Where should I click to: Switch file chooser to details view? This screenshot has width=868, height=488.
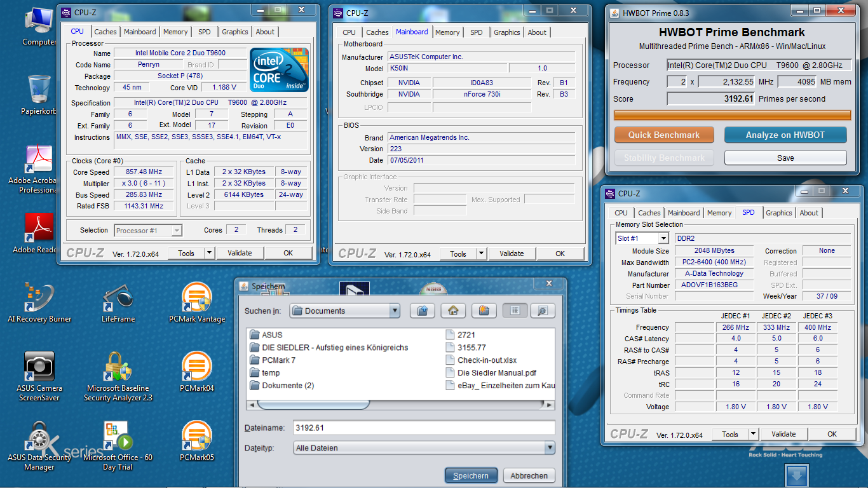point(542,311)
